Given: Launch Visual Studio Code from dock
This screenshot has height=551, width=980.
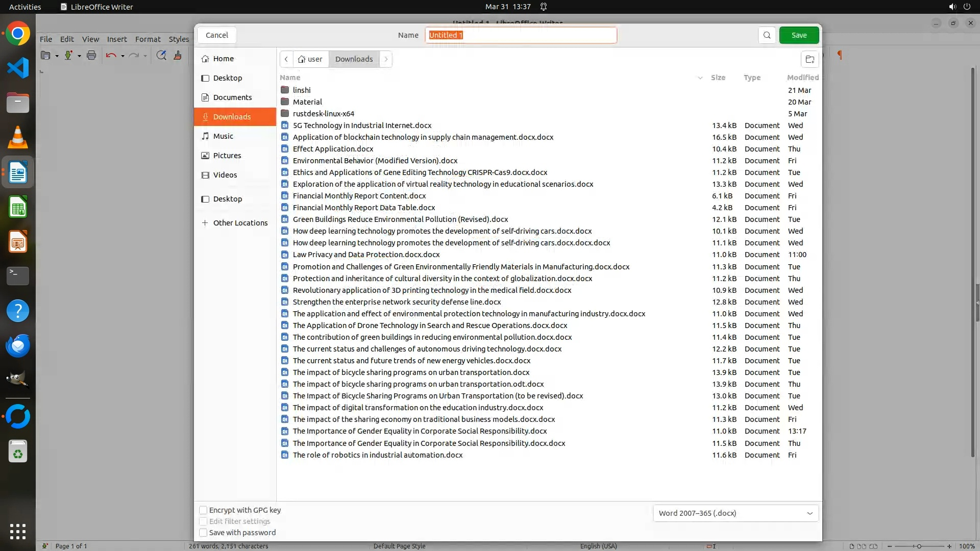Looking at the screenshot, I should [18, 68].
